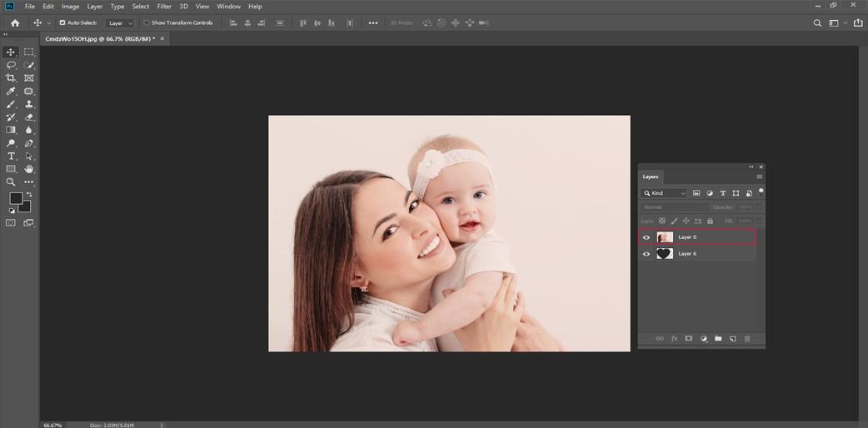Viewport: 868px width, 428px height.
Task: Expand the Kind filter dropdown in Layers
Action: [664, 193]
